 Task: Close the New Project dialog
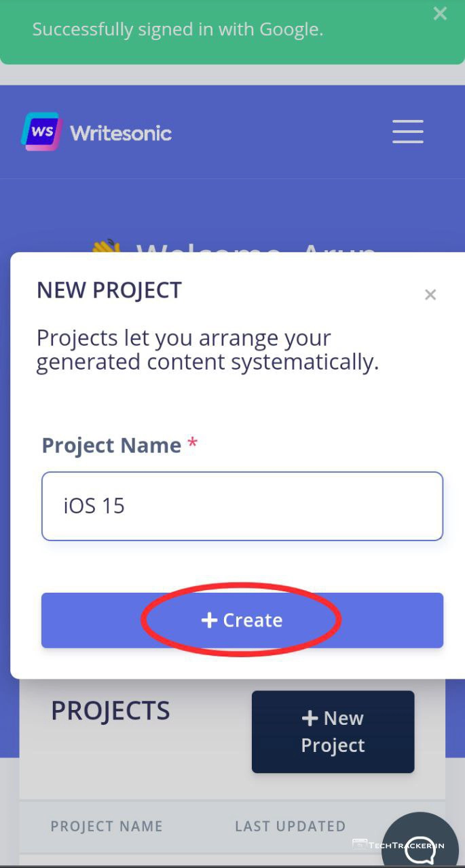click(x=430, y=294)
